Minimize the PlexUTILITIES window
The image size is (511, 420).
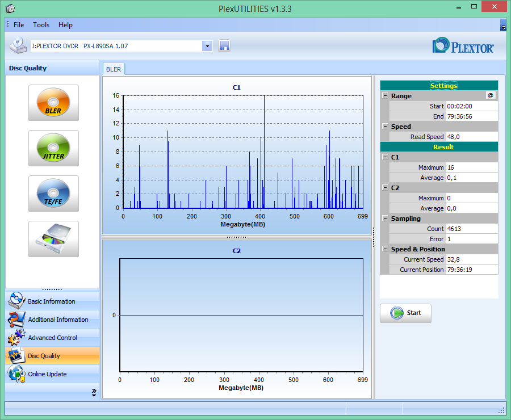tap(459, 7)
